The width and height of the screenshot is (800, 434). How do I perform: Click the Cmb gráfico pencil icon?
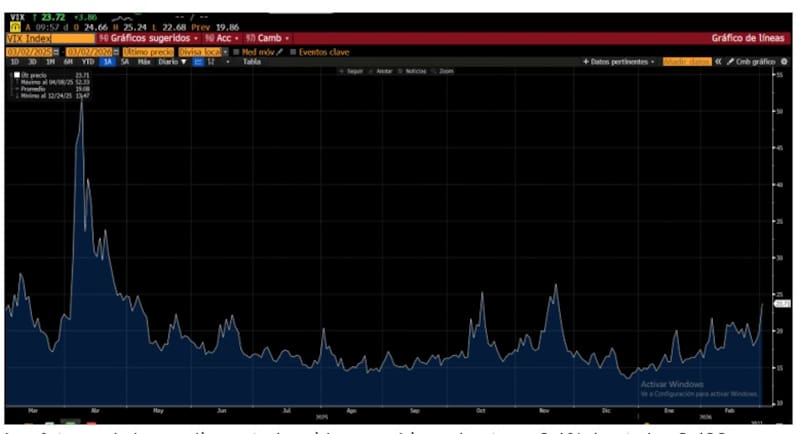[x=731, y=61]
